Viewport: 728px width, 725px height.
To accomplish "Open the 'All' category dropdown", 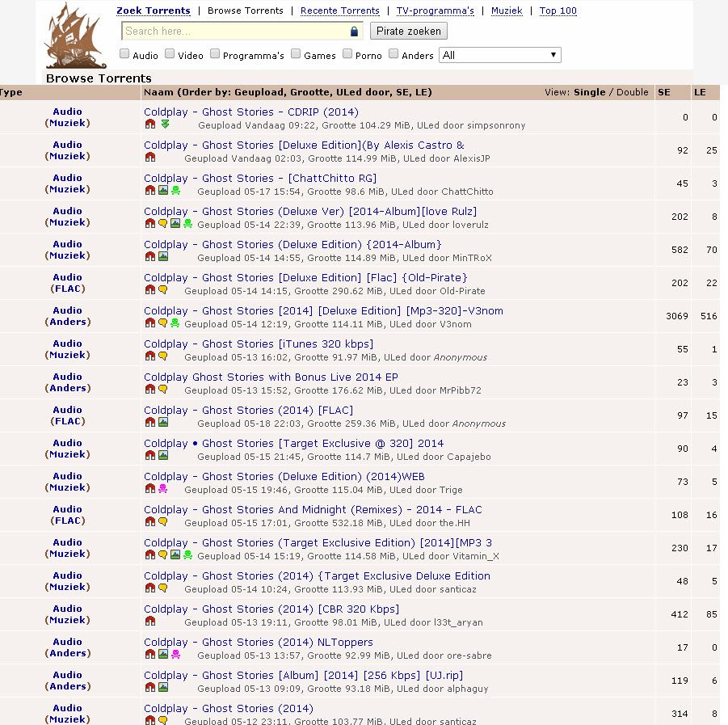I will 499,55.
